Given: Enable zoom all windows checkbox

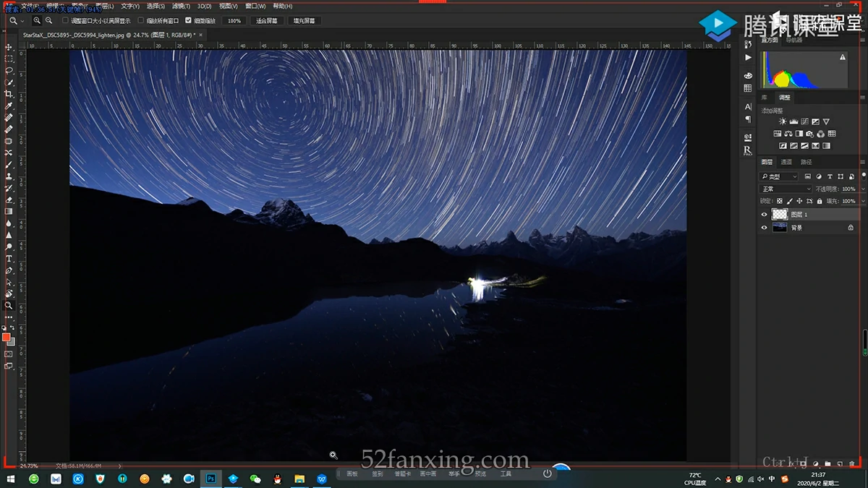Looking at the screenshot, I should pyautogui.click(x=140, y=21).
